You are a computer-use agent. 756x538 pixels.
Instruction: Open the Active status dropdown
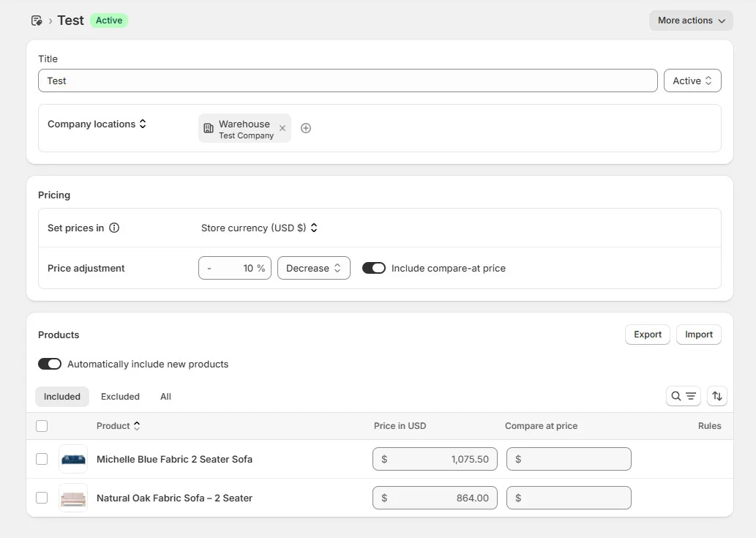pos(692,81)
